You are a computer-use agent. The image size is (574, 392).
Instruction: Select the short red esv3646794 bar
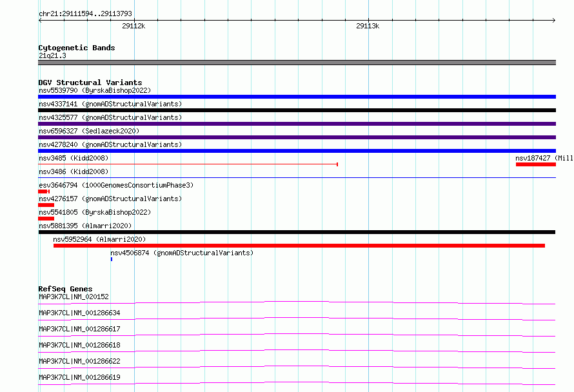click(44, 191)
